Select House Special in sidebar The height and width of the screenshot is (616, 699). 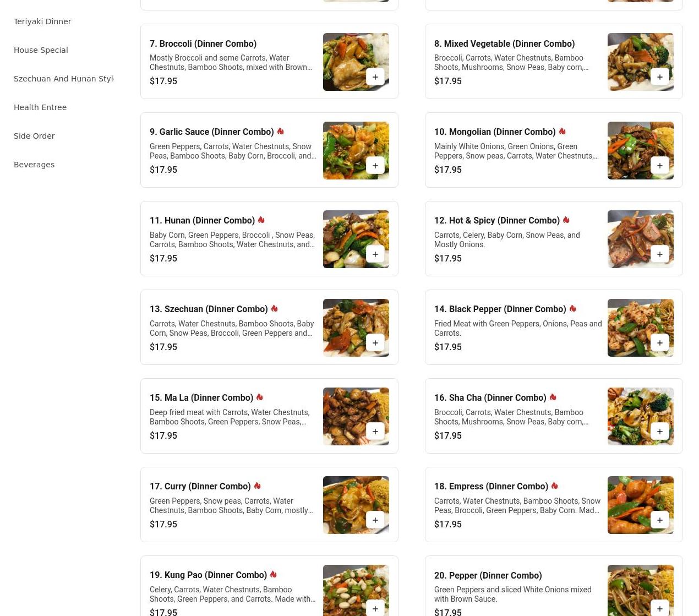pos(41,50)
